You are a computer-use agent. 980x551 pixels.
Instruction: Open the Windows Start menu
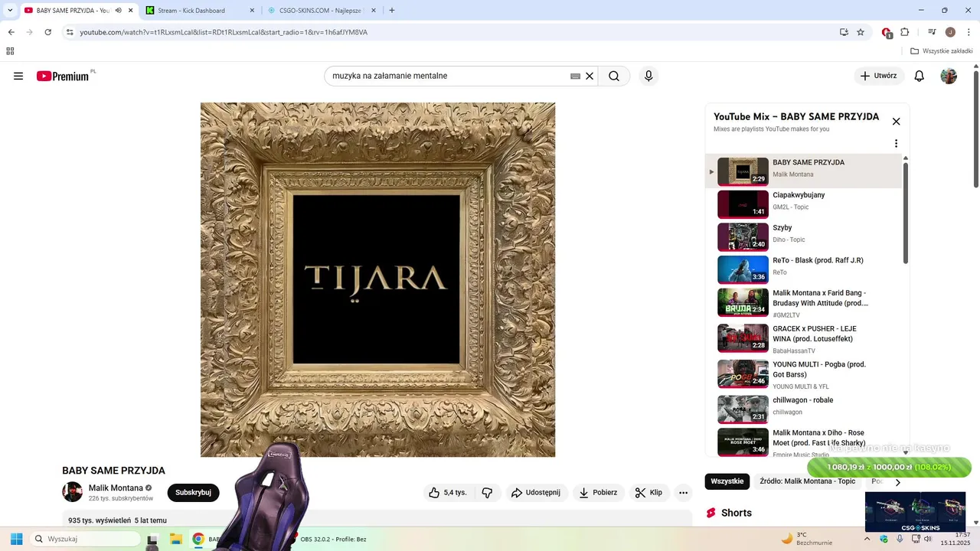pyautogui.click(x=16, y=539)
